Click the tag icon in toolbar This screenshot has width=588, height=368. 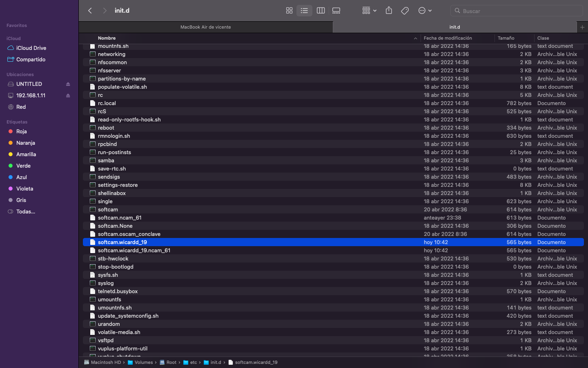coord(405,11)
